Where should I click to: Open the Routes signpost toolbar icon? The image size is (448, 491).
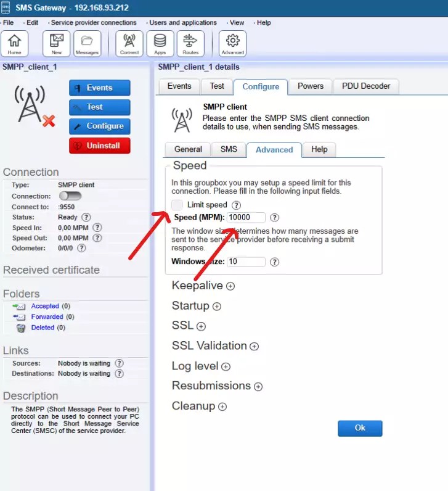click(x=190, y=44)
